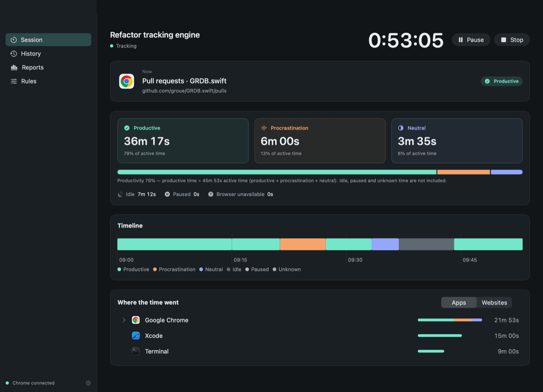Click the Session clock icon
The width and height of the screenshot is (543, 392).
pos(14,40)
